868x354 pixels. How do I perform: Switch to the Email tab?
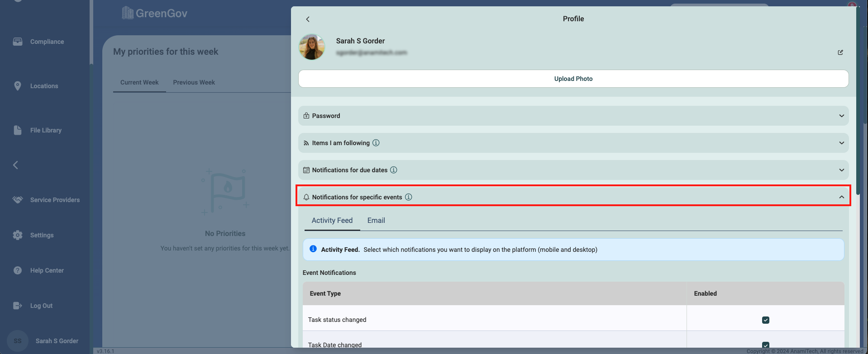tap(376, 221)
